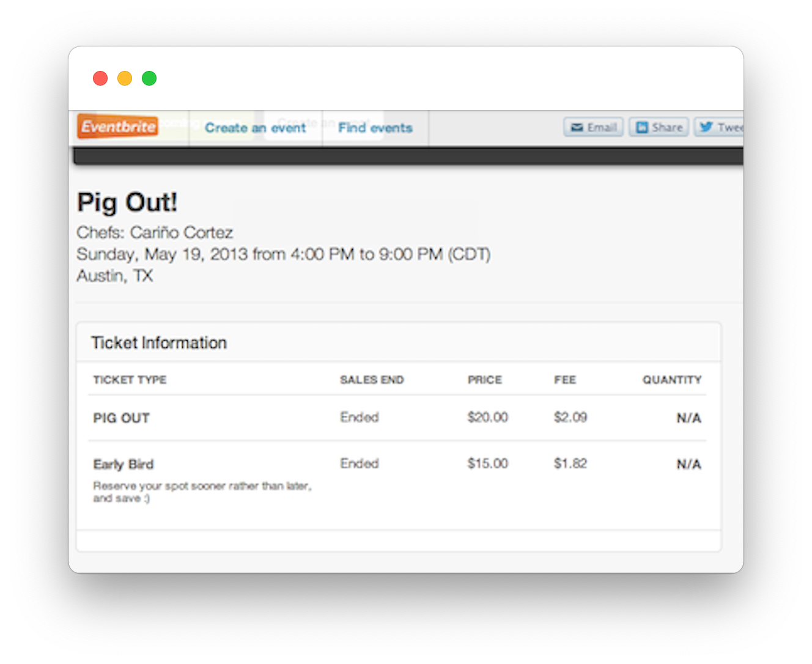
Task: Click the Twitter bird icon
Action: point(706,127)
